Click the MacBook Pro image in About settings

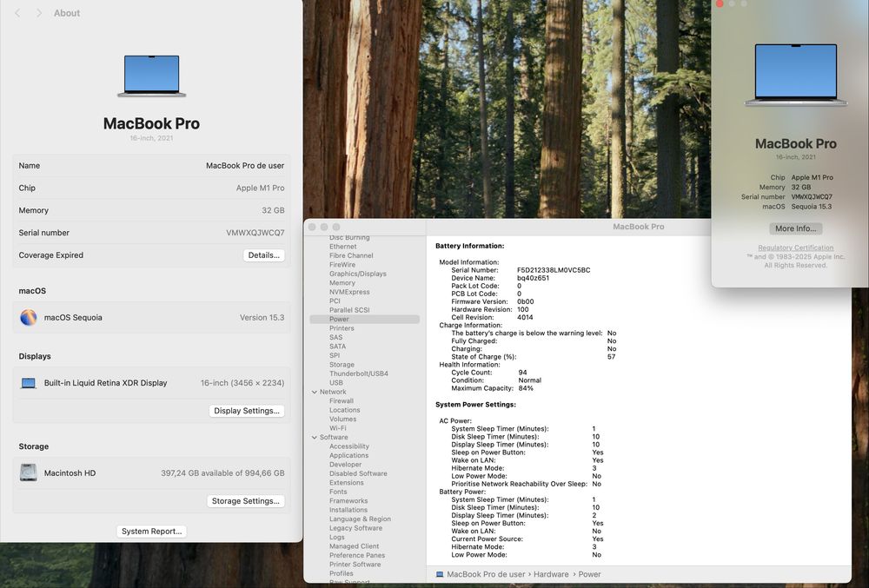coord(151,76)
